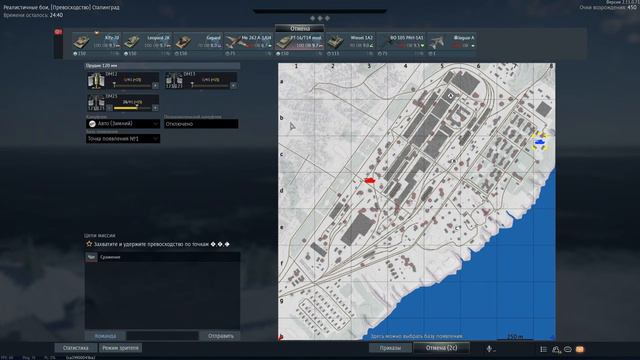Click the Отправить send button
The width and height of the screenshot is (640, 360).
(x=220, y=336)
